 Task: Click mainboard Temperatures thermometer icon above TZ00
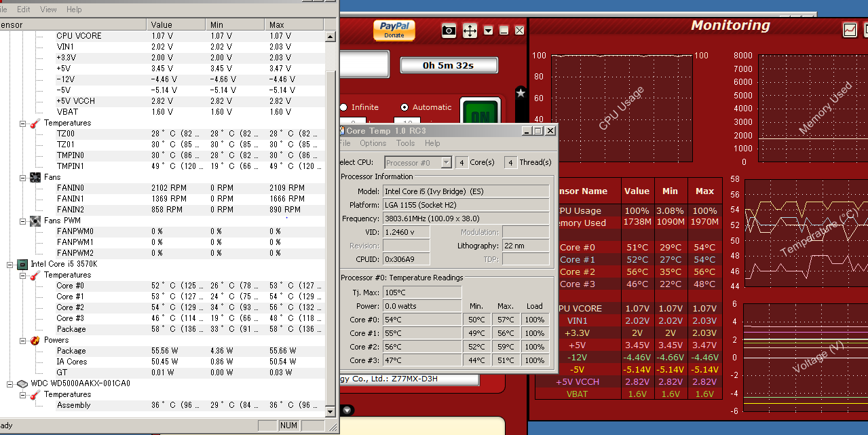pos(35,123)
